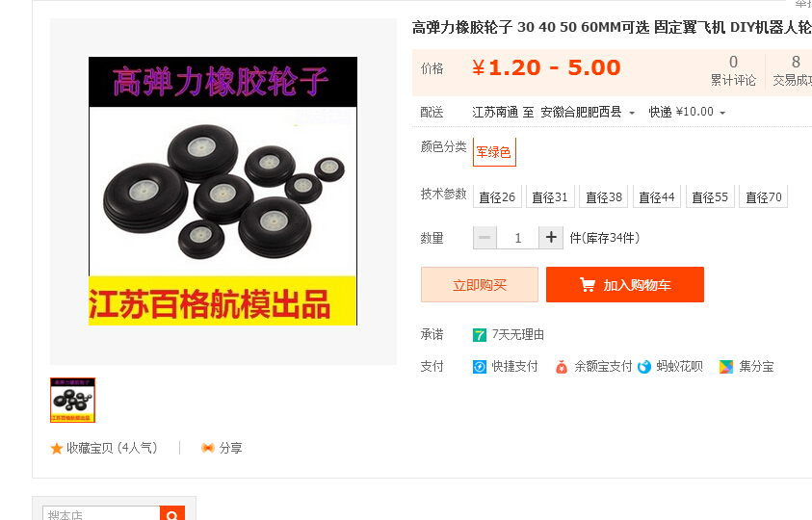The height and width of the screenshot is (520, 812).
Task: Click the orange shop search magnifier button
Action: click(172, 513)
